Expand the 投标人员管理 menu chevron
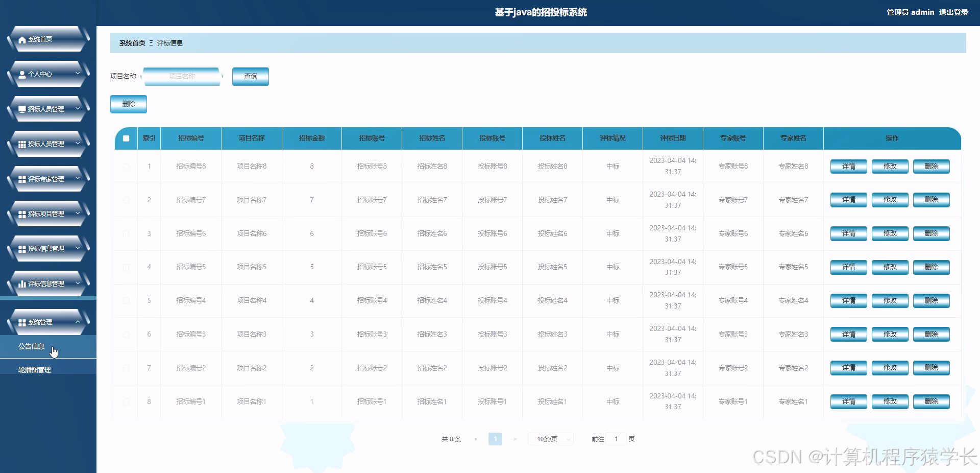Image resolution: width=980 pixels, height=473 pixels. click(x=78, y=144)
